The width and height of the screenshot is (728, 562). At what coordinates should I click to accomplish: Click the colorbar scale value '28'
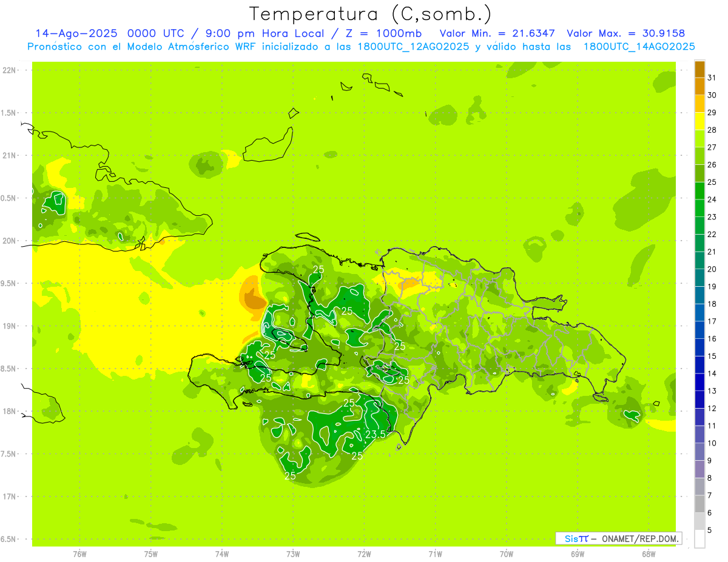pos(712,130)
